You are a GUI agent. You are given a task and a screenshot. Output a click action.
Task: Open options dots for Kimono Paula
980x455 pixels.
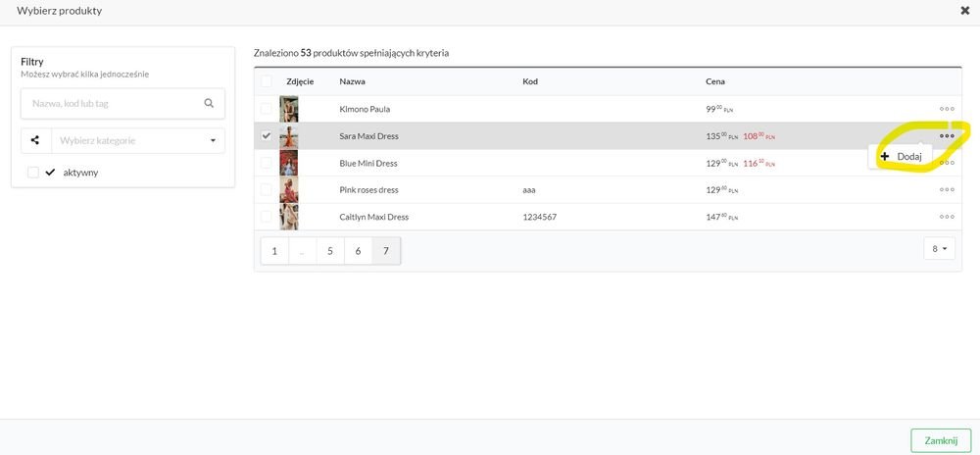click(x=947, y=109)
